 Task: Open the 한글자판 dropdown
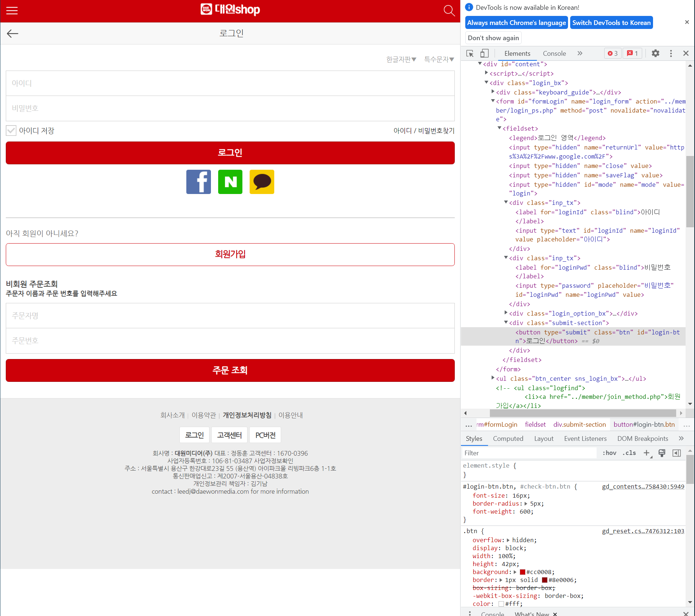tap(401, 59)
